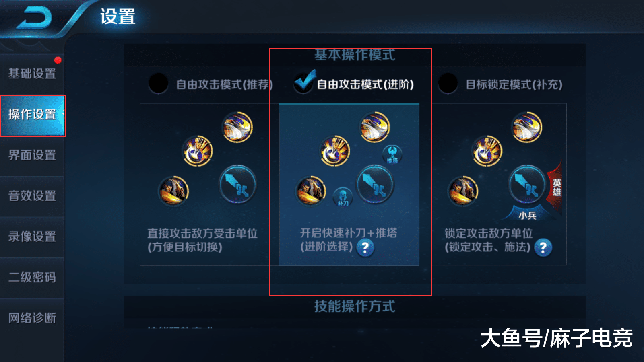Open the 二级密码 section
The width and height of the screenshot is (644, 362).
[x=32, y=278]
